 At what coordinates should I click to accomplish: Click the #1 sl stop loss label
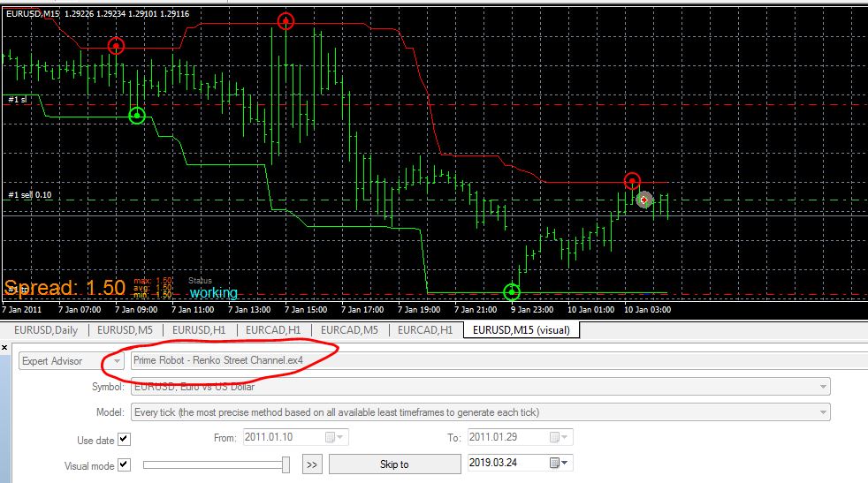(x=17, y=100)
